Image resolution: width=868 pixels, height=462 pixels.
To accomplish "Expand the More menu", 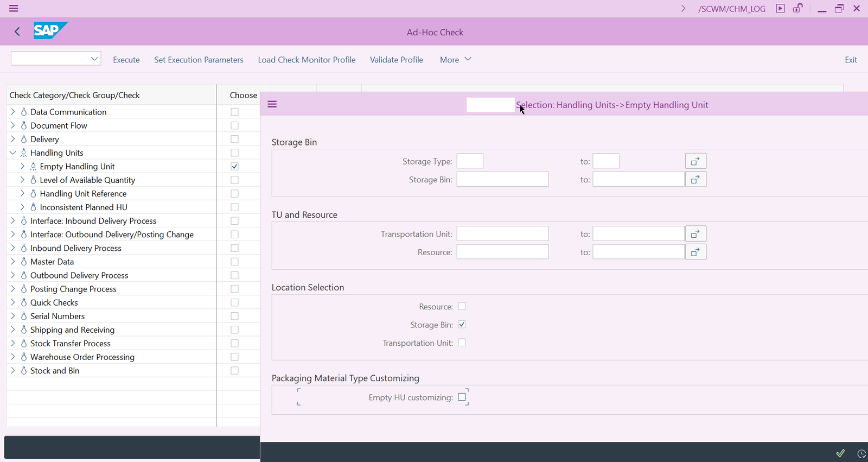I will click(x=455, y=60).
